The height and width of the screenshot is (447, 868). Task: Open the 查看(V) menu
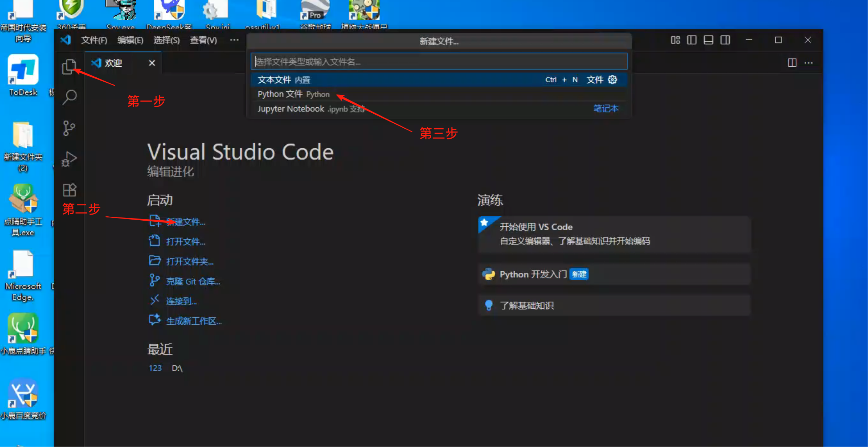point(203,40)
